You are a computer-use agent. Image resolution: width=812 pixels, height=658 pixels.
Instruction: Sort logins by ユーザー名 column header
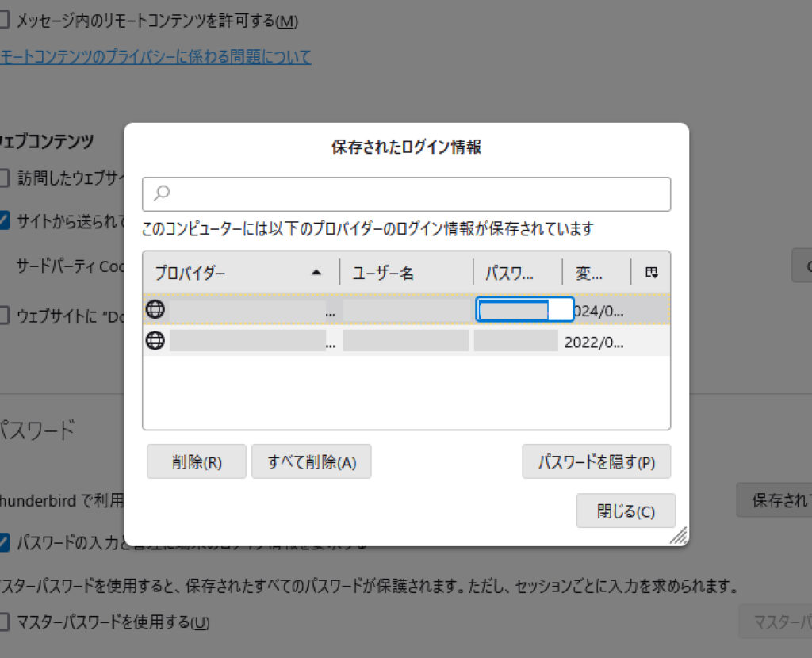[404, 273]
